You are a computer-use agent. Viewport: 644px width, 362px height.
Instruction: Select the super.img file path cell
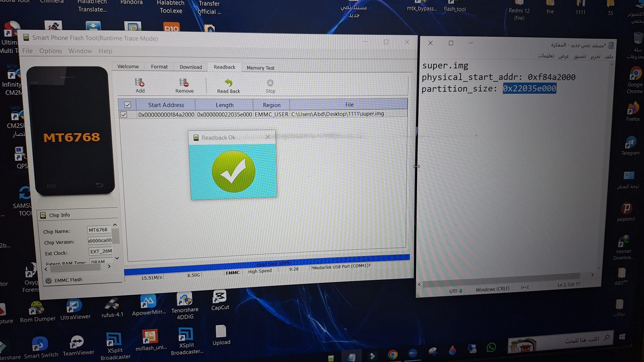click(349, 114)
